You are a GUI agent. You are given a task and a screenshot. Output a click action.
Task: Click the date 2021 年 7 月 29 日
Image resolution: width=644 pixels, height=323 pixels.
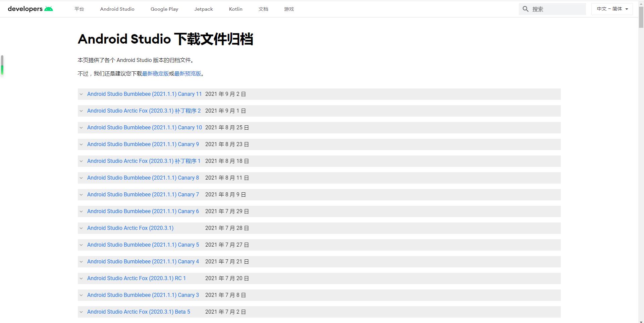[227, 211]
